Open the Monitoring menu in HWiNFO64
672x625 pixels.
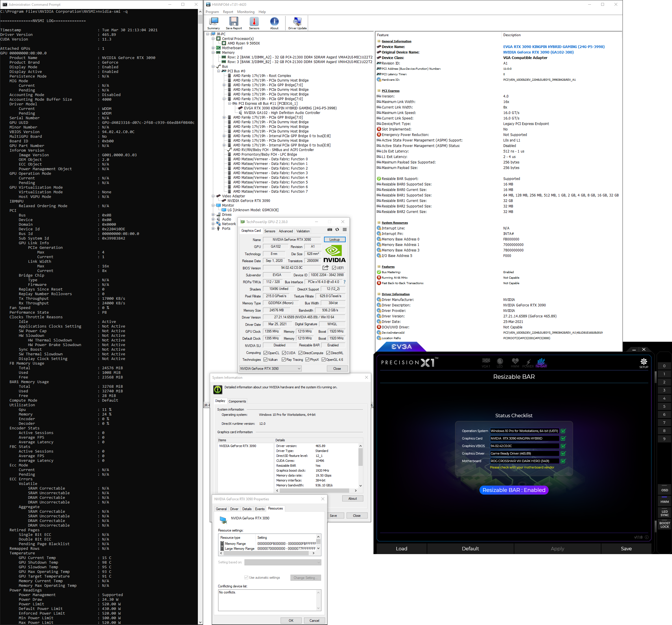coord(246,12)
